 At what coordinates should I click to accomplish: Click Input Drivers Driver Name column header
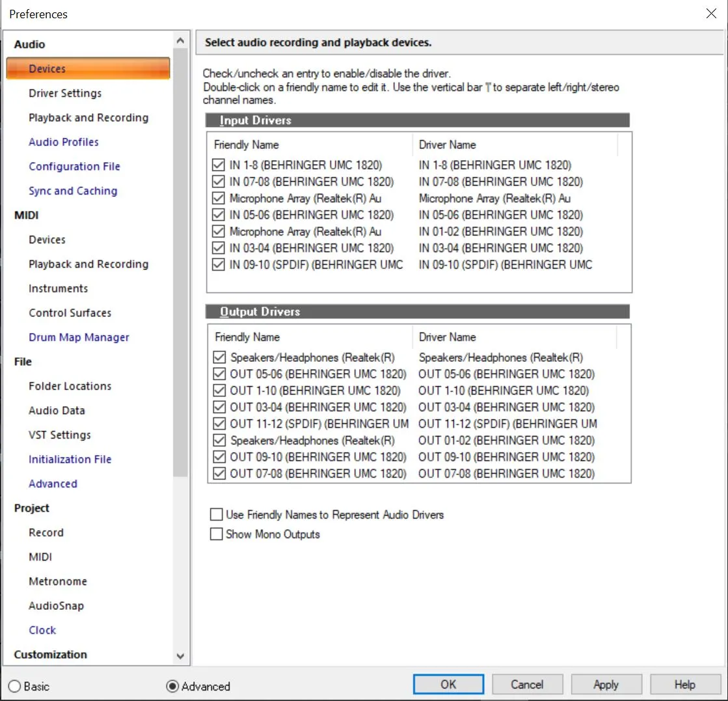click(x=515, y=144)
